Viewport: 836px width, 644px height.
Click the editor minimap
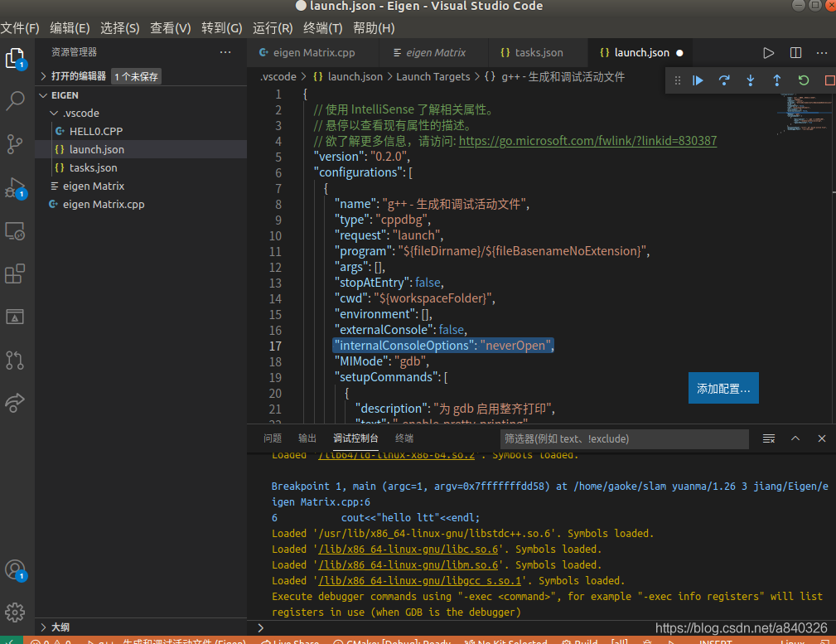click(805, 113)
